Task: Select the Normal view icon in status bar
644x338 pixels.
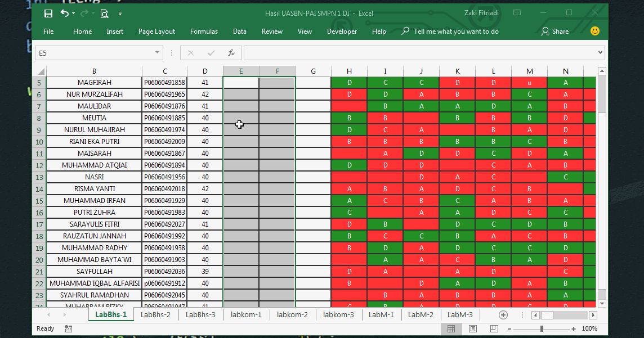Action: tap(452, 328)
